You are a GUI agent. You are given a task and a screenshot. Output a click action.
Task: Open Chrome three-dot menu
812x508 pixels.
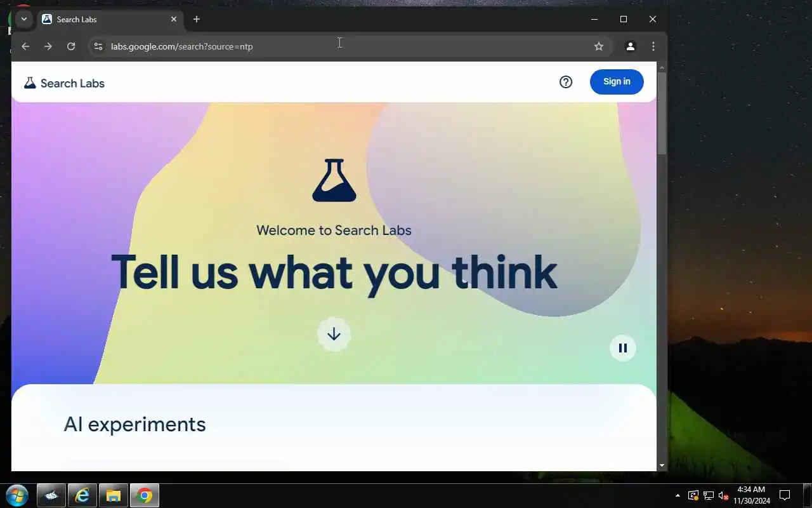(653, 46)
